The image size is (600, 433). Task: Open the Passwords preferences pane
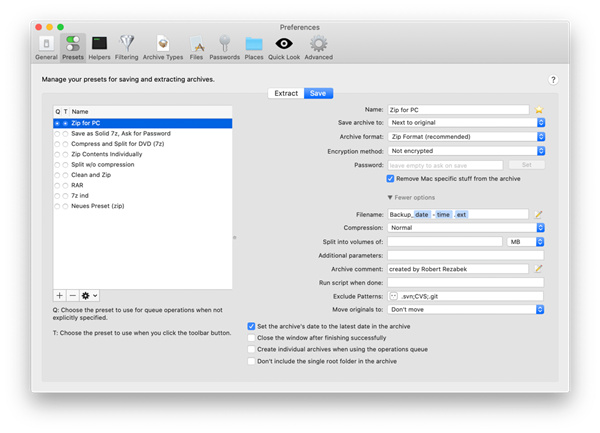pyautogui.click(x=224, y=47)
